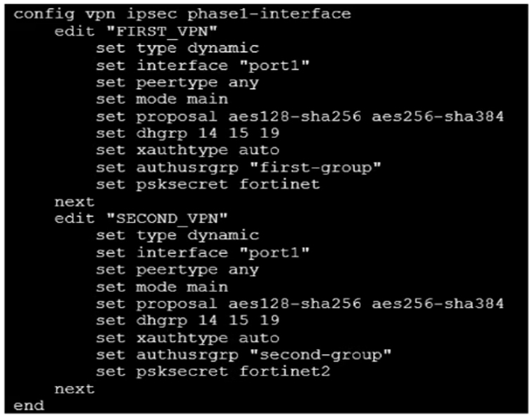Click the authusrgrp "second-group" line

point(243,355)
